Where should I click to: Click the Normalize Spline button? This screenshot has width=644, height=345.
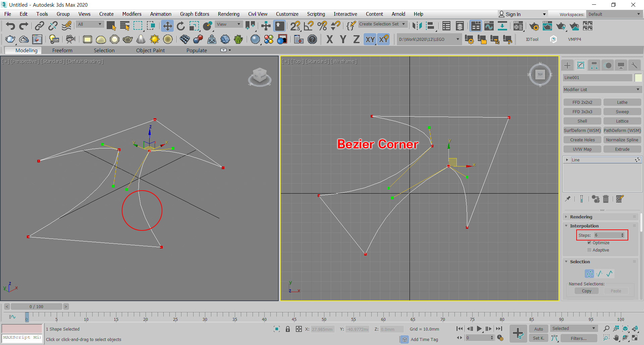pyautogui.click(x=622, y=140)
